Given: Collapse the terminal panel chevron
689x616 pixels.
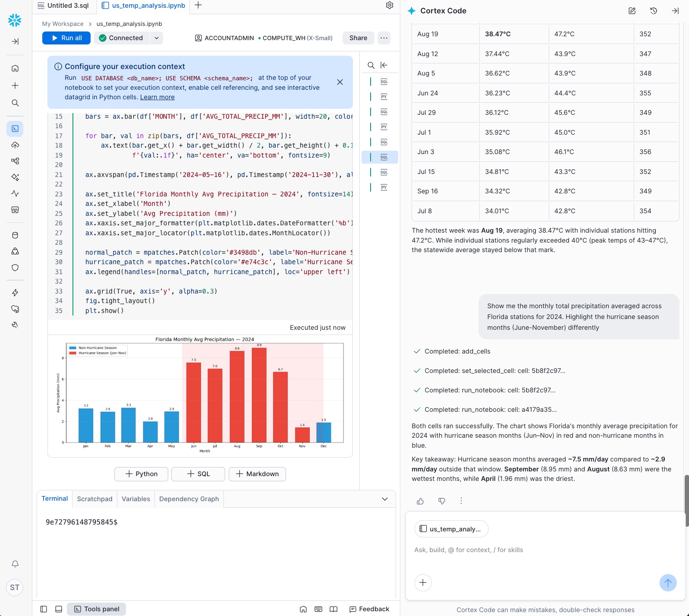Looking at the screenshot, I should pyautogui.click(x=384, y=499).
